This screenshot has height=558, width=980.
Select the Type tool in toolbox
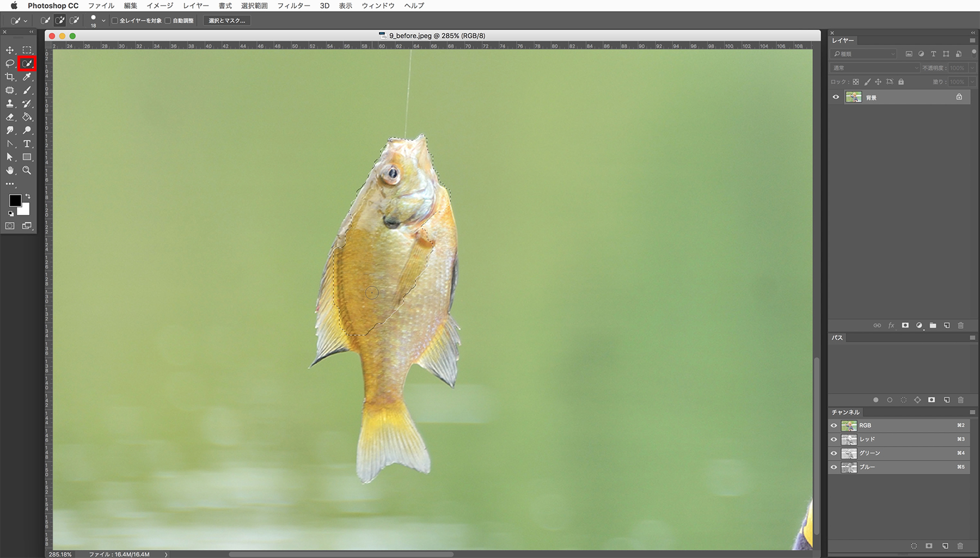click(27, 144)
